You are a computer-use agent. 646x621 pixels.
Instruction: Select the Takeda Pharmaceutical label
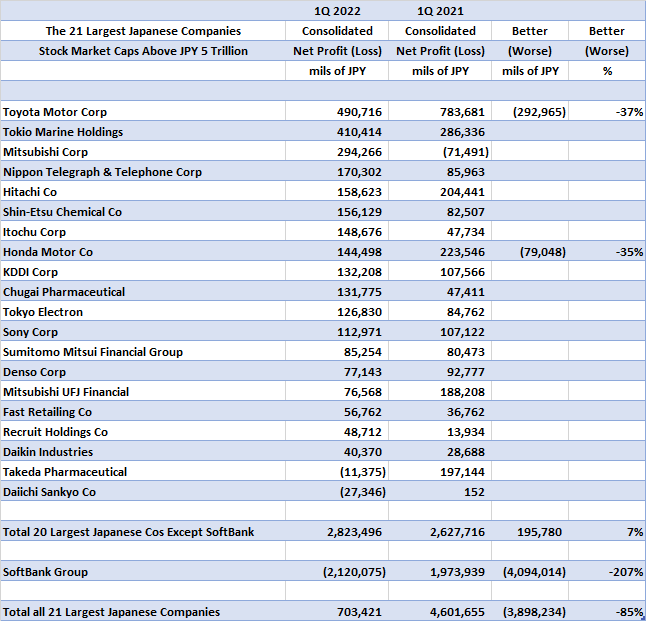click(65, 472)
